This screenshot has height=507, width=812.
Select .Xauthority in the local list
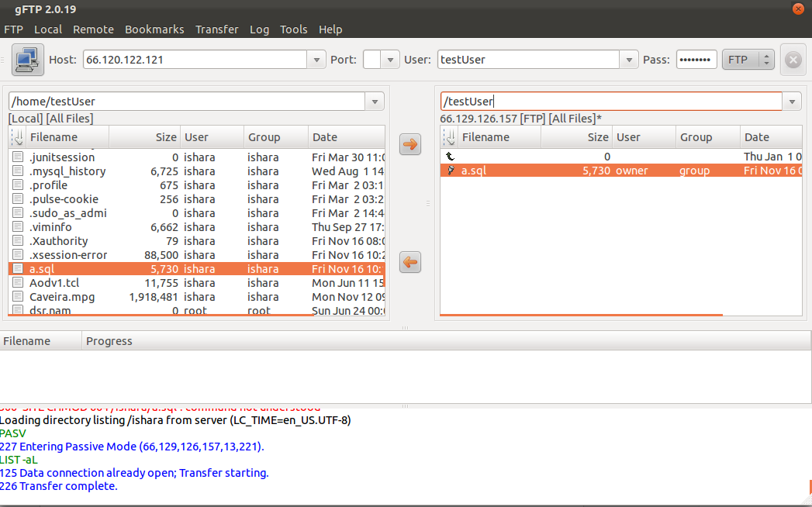197,241
